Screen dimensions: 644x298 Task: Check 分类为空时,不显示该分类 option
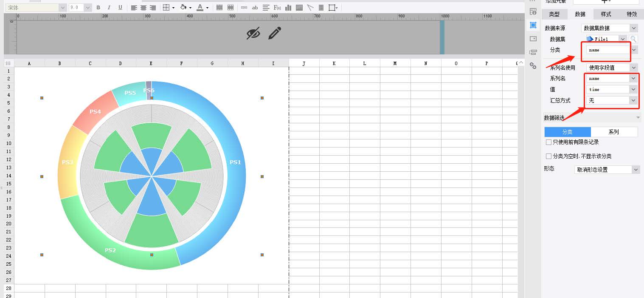(548, 156)
